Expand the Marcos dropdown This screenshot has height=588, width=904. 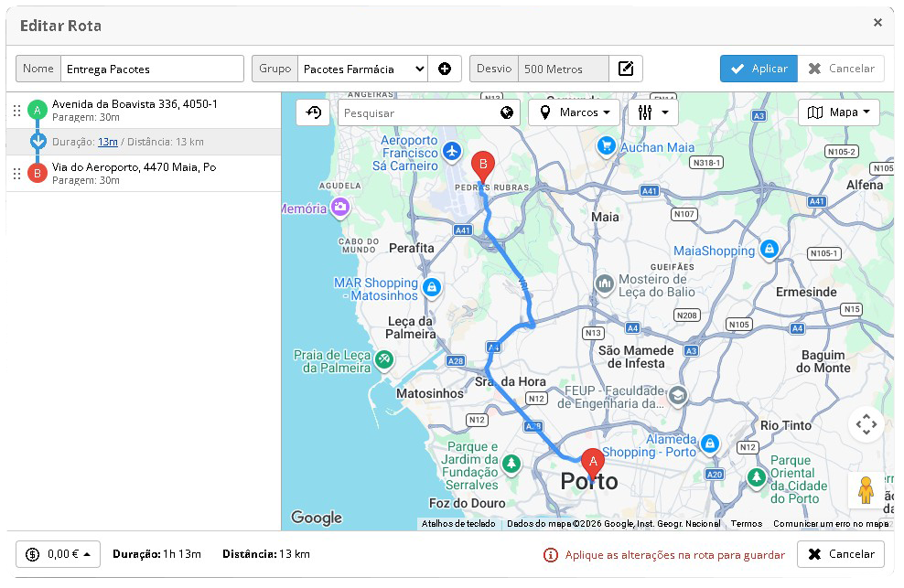point(575,112)
